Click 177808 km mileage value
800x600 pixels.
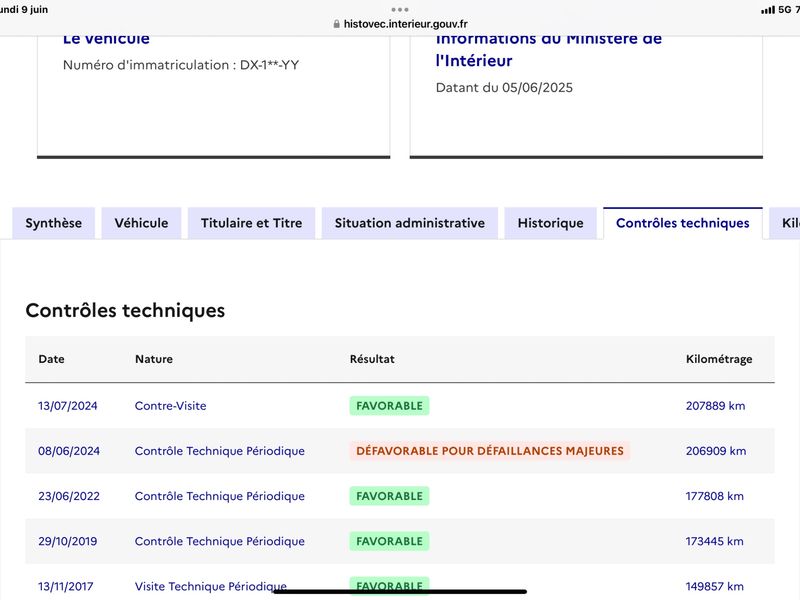[715, 496]
